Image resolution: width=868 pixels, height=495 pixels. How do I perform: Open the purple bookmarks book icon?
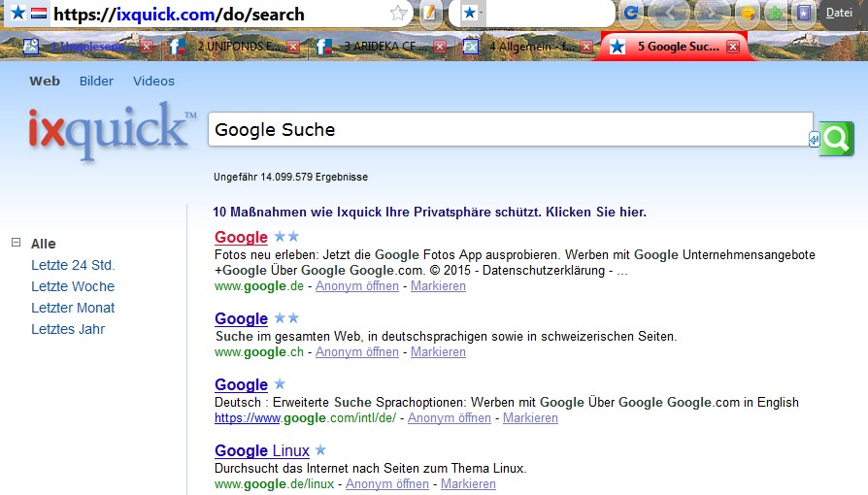click(x=804, y=13)
